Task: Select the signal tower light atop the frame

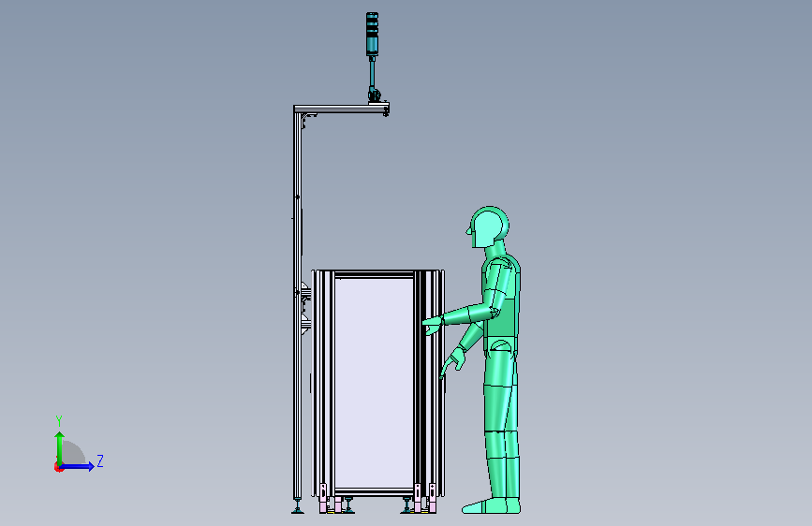Action: pos(373,34)
